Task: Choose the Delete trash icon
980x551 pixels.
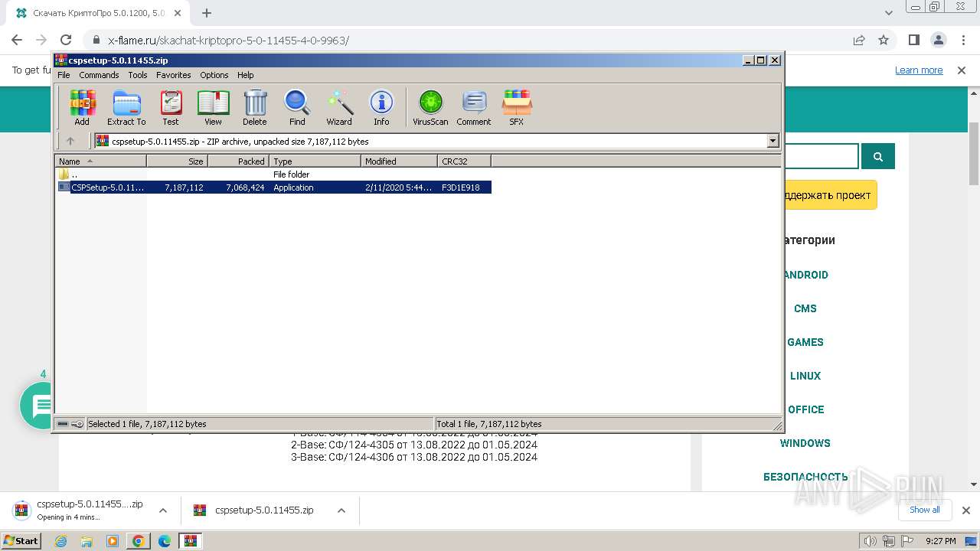Action: click(x=255, y=108)
